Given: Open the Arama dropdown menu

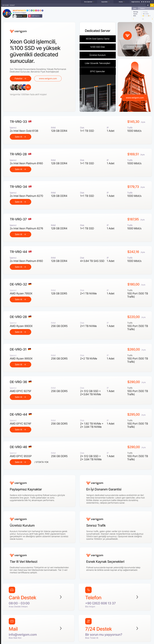Looking at the screenshot, I should point(121,2).
